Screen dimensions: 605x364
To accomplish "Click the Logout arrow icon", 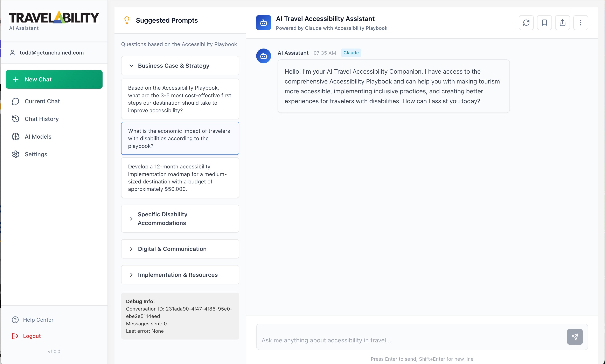I will pos(15,336).
